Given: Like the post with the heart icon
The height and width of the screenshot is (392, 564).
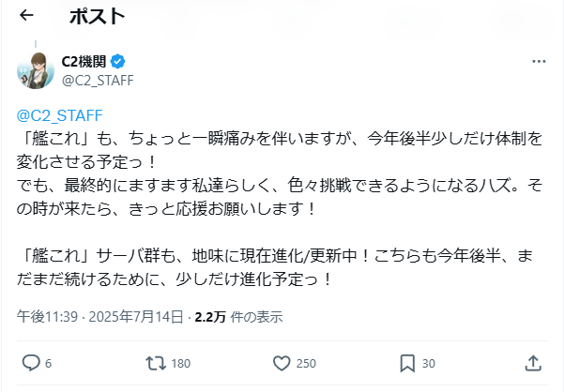Looking at the screenshot, I should [x=281, y=362].
